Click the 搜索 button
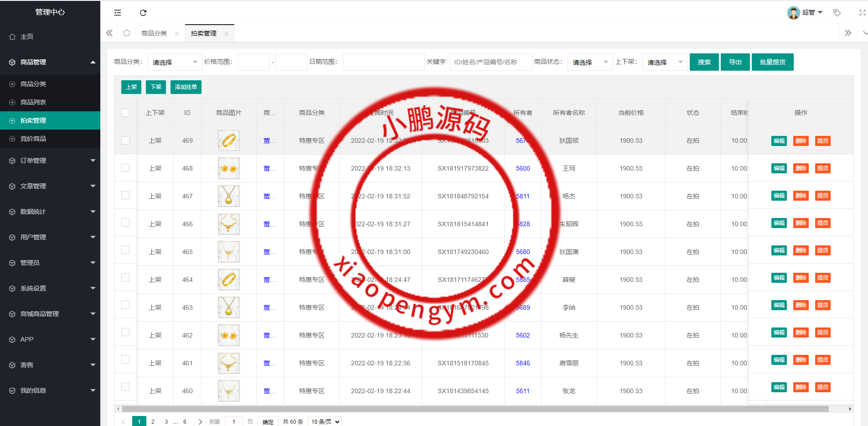The height and width of the screenshot is (426, 868). 704,62
